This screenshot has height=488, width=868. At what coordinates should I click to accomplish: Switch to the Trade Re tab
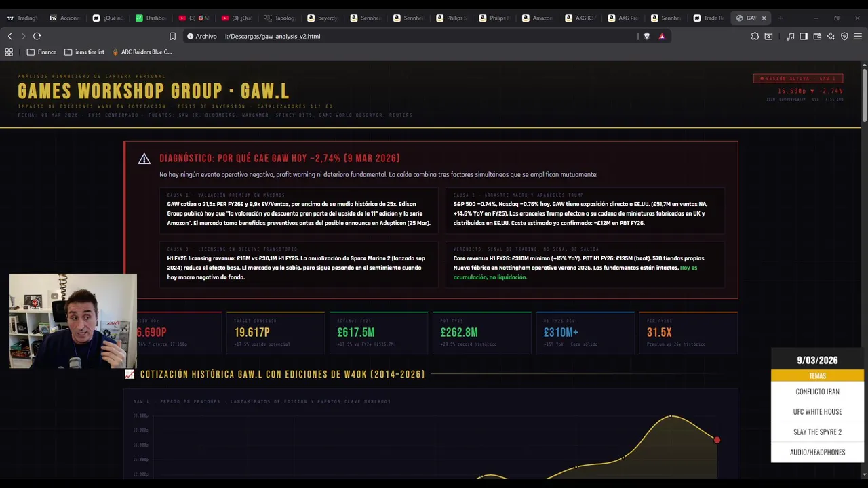[x=708, y=18]
